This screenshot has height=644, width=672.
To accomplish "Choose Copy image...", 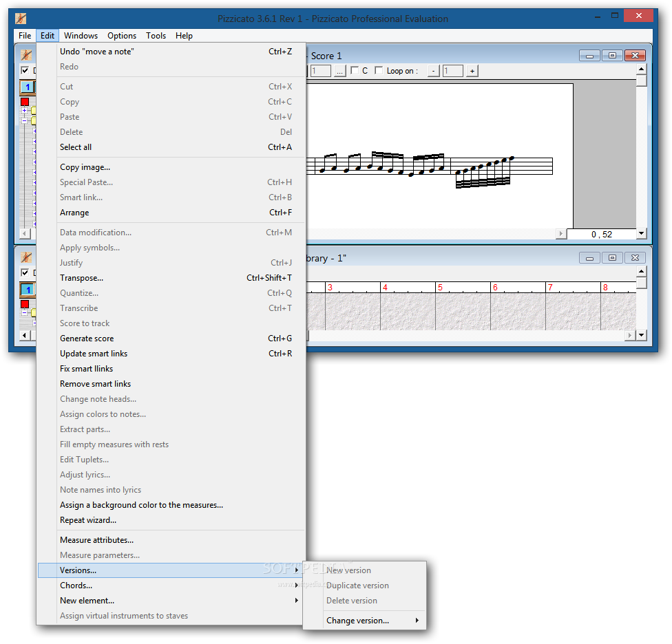I will [x=171, y=167].
